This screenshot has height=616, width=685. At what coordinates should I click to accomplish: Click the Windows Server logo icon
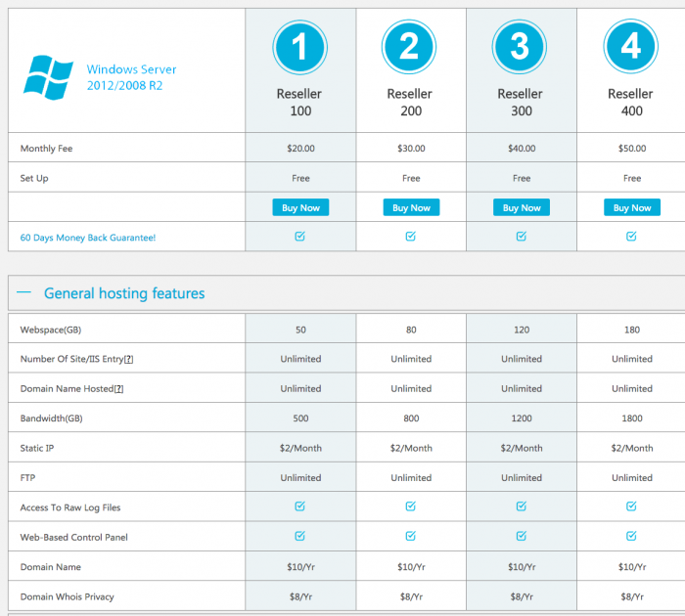(48, 77)
